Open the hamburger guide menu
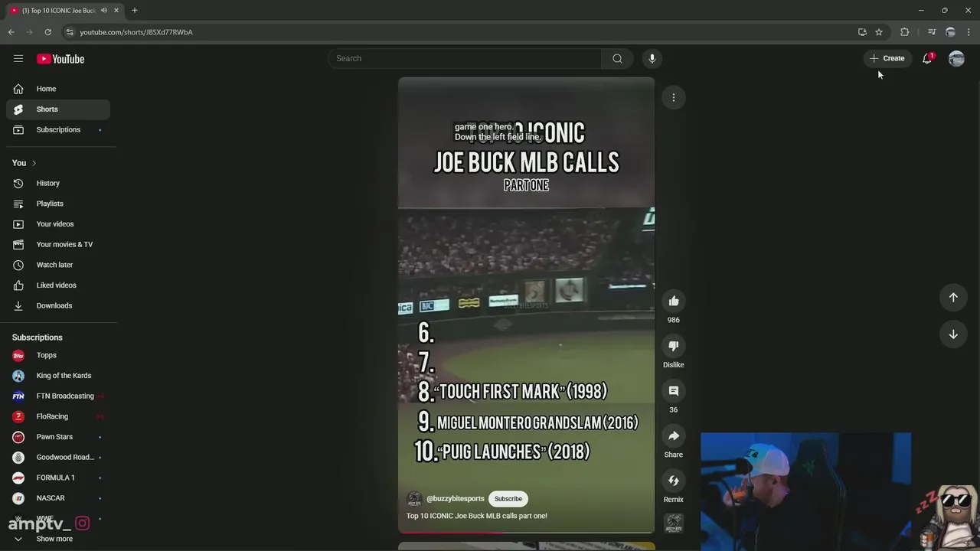The image size is (980, 551). point(18,59)
